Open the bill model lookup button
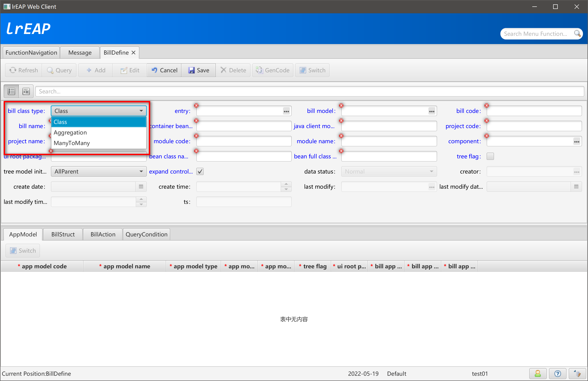This screenshot has height=381, width=588. point(431,111)
